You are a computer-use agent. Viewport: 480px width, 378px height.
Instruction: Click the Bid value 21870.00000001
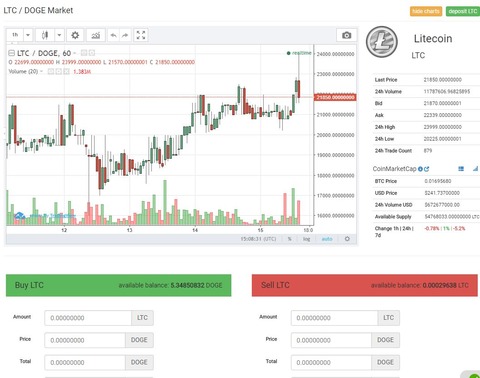(x=443, y=103)
